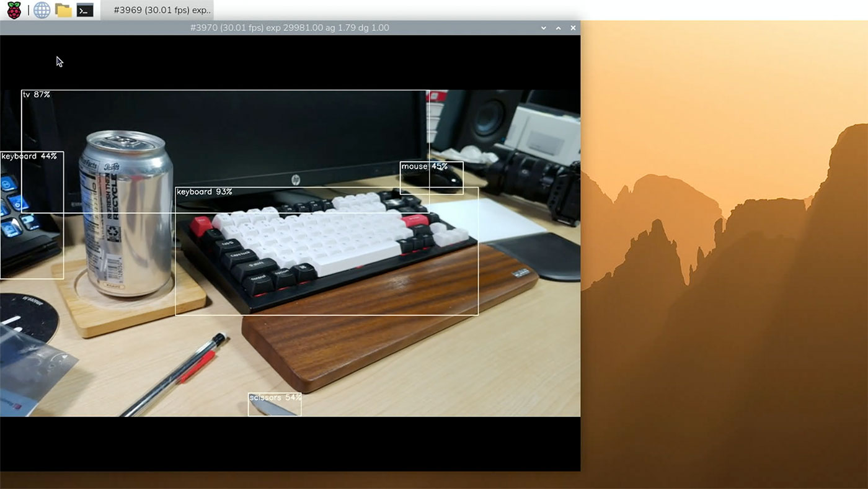Open the file manager folder icon
Image resolution: width=868 pixels, height=489 pixels.
[x=63, y=10]
